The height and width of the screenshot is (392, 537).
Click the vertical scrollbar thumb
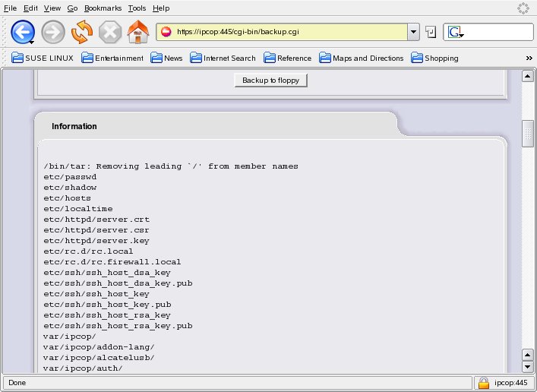point(527,133)
